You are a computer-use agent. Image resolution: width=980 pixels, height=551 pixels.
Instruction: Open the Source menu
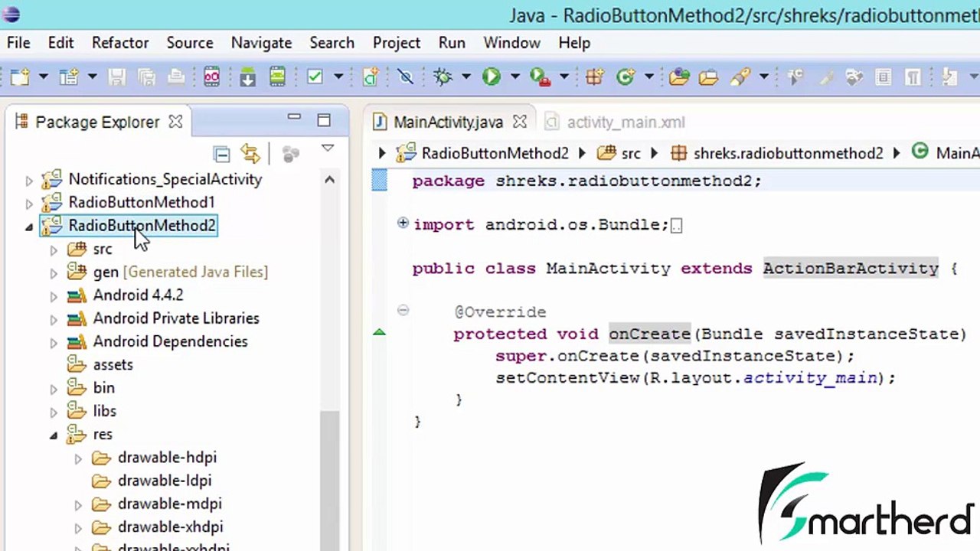190,43
